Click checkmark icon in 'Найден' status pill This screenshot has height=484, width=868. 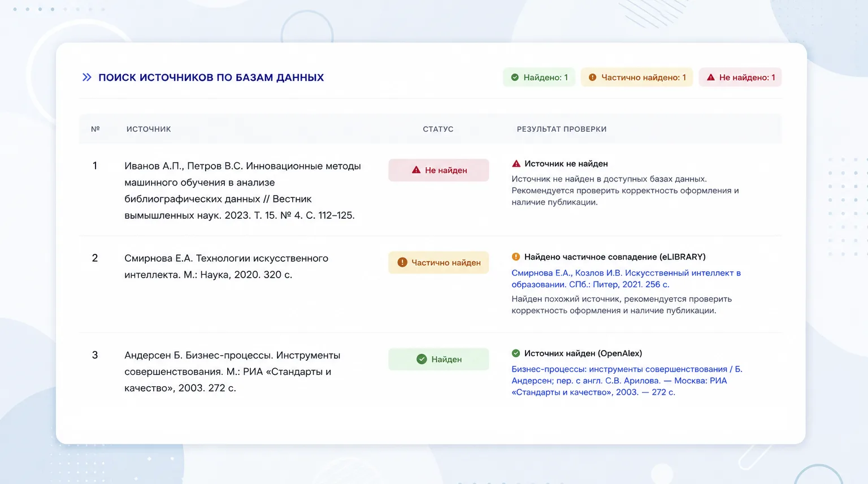(x=422, y=359)
